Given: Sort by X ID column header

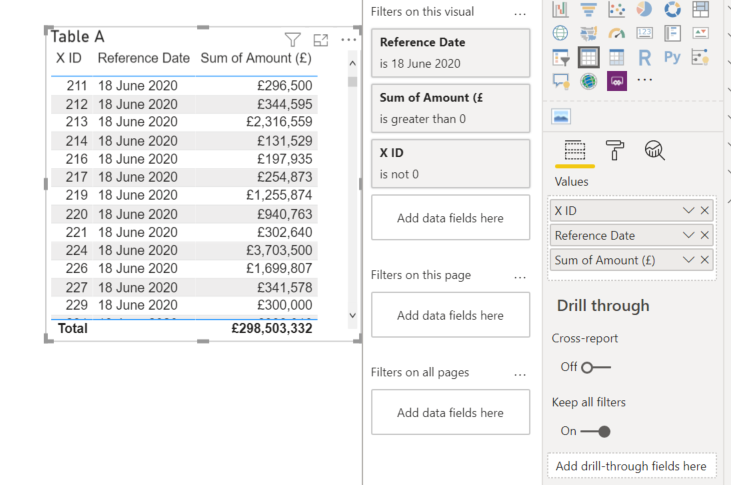Looking at the screenshot, I should [x=69, y=58].
